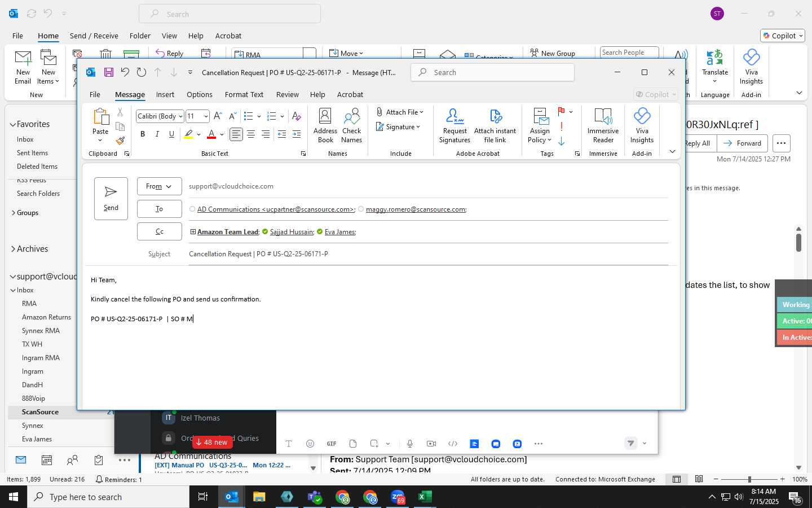
Task: Click the message window Search box
Action: (492, 72)
